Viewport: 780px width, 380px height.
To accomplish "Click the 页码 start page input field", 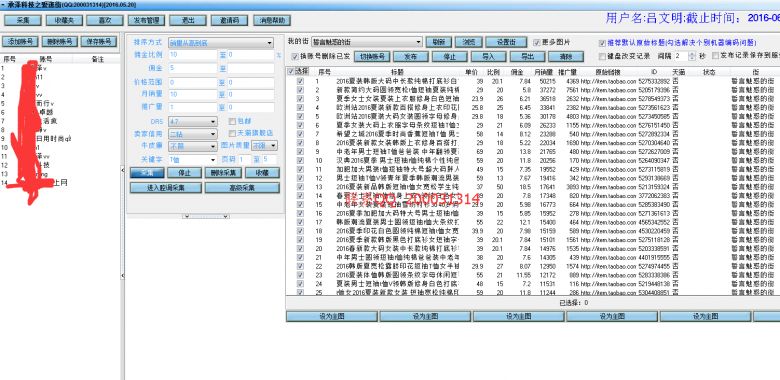I will [245, 160].
